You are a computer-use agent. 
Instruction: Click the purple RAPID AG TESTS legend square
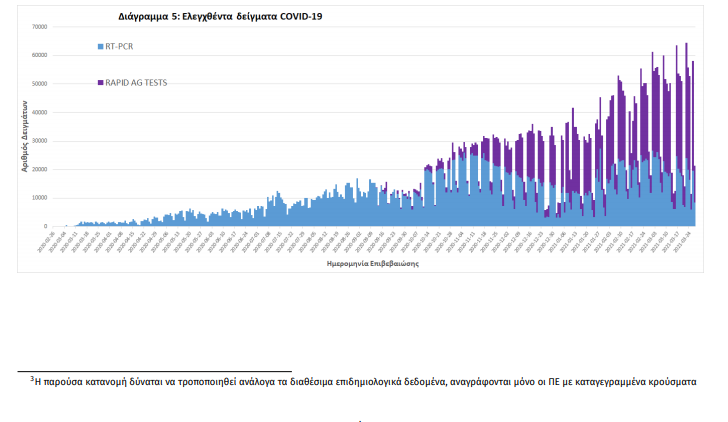click(99, 82)
